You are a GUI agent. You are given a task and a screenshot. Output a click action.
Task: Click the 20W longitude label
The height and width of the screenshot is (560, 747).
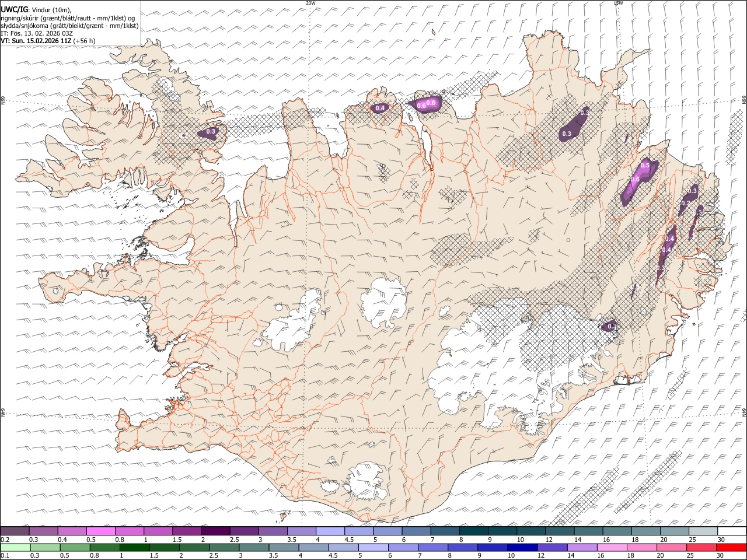(310, 3)
